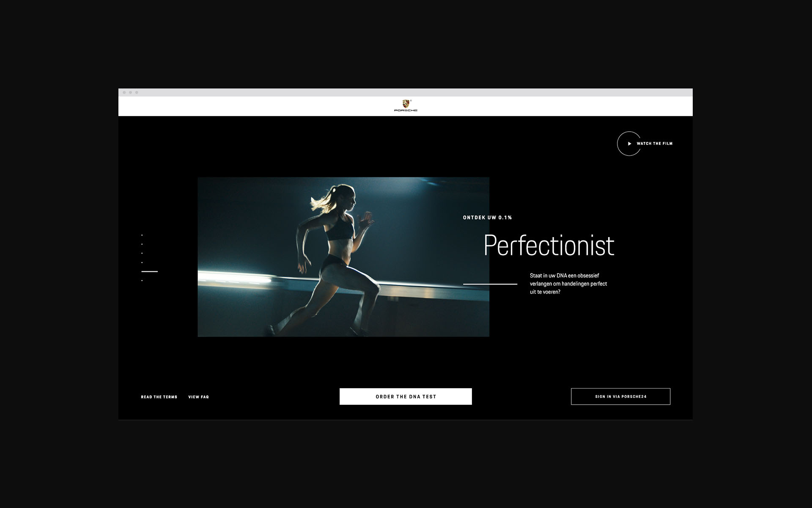Open the VIEW FAQ link
The height and width of the screenshot is (508, 812).
coord(199,397)
